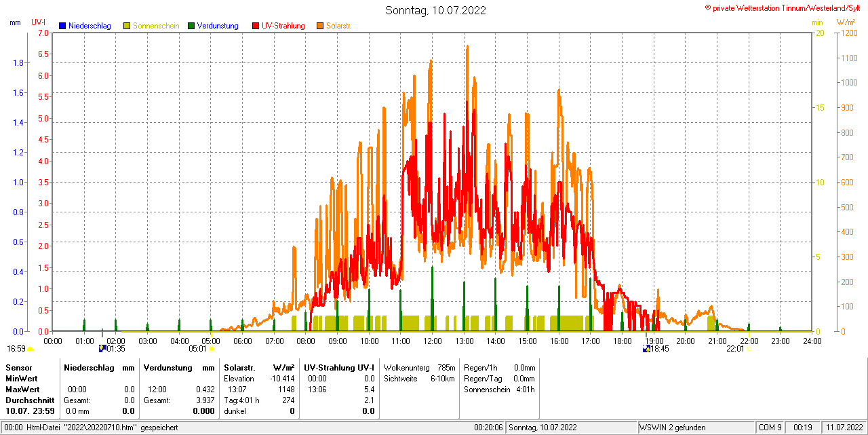Click the COM 9 status field
868x435 pixels.
click(770, 428)
